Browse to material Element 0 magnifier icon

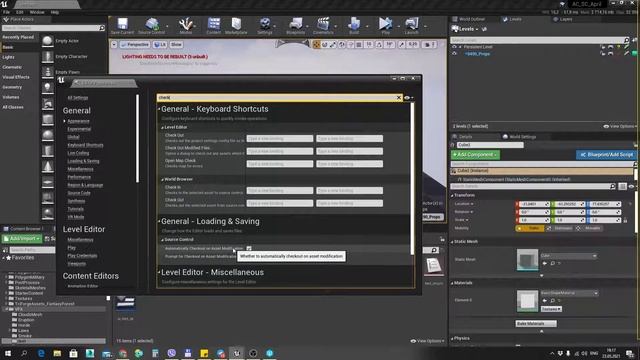tap(552, 301)
